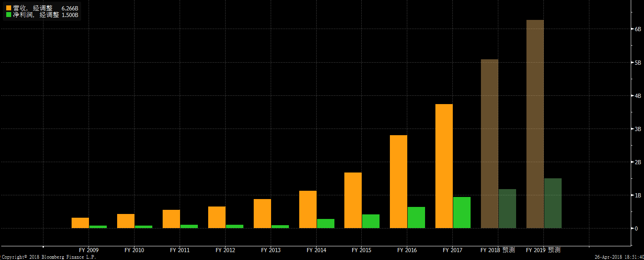Image resolution: width=644 pixels, height=260 pixels.
Task: Click the Bloomberg Finance L.P. copyright text
Action: point(48,257)
